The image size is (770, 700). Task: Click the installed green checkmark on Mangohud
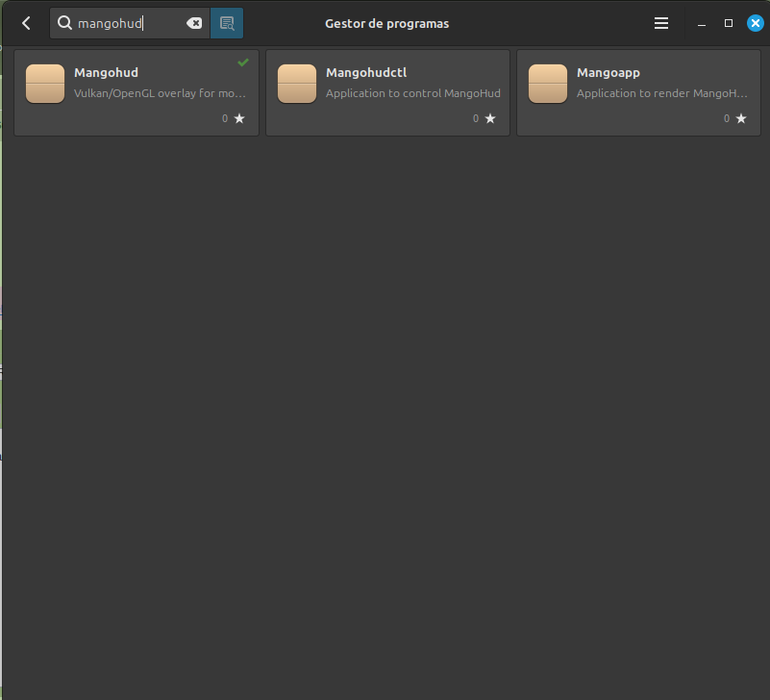[243, 62]
